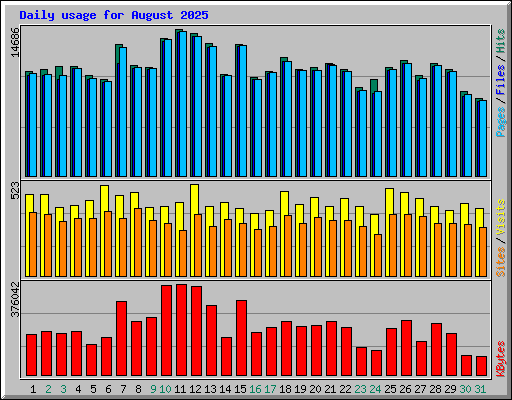This screenshot has width=512, height=400.
Task: Click the 'Visits' legend label
Action: (501, 218)
